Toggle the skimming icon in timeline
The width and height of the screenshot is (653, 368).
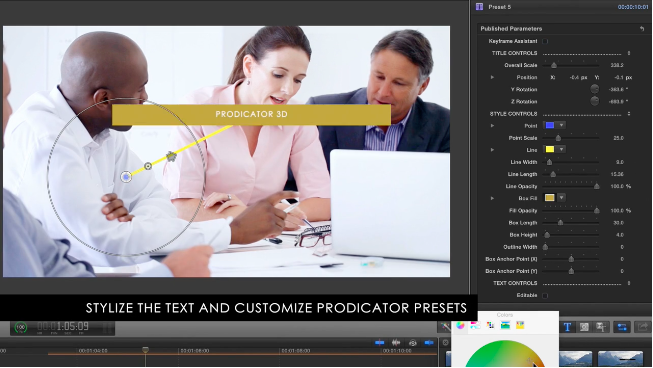pyautogui.click(x=380, y=343)
